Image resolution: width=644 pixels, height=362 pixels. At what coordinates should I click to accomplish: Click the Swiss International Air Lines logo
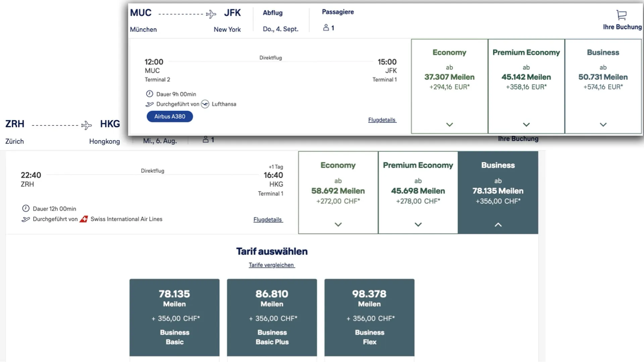(x=84, y=219)
